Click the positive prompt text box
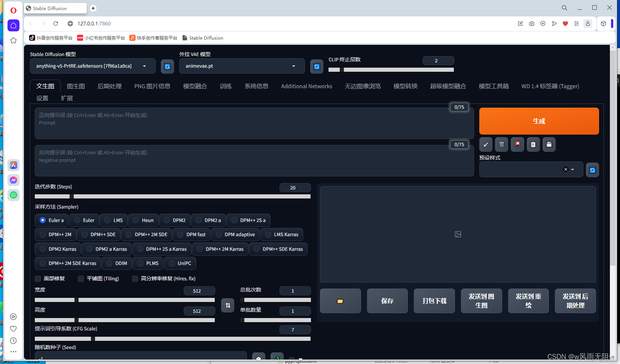Image resolution: width=620 pixels, height=364 pixels. (x=254, y=123)
